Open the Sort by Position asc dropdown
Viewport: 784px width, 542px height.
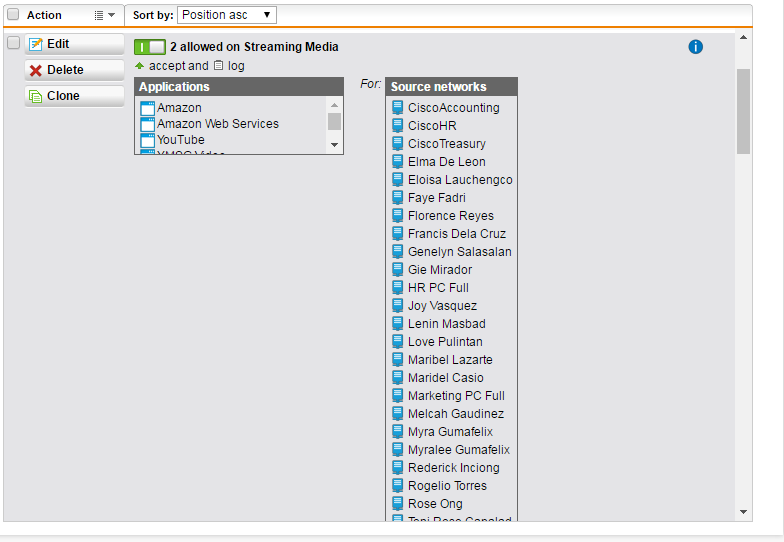tap(226, 15)
